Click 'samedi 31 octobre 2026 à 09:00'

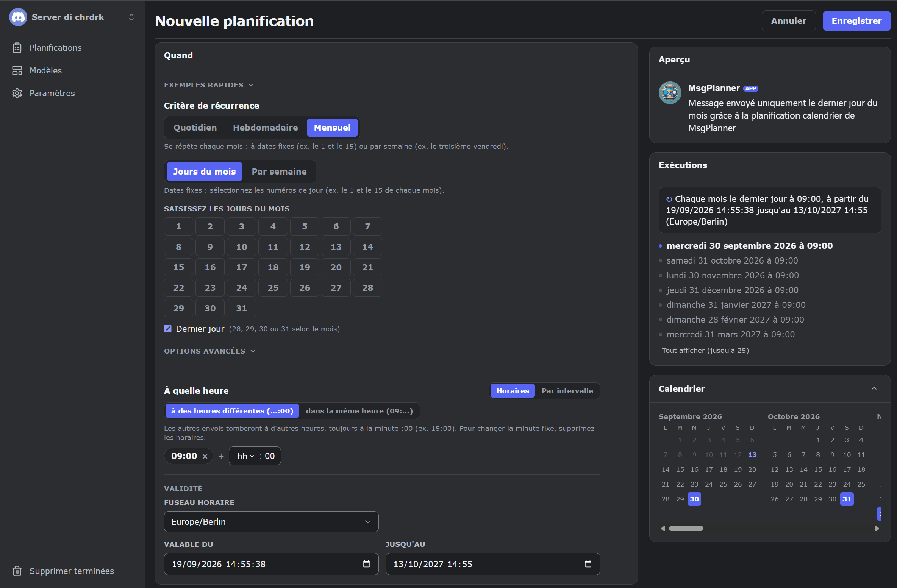(x=732, y=260)
